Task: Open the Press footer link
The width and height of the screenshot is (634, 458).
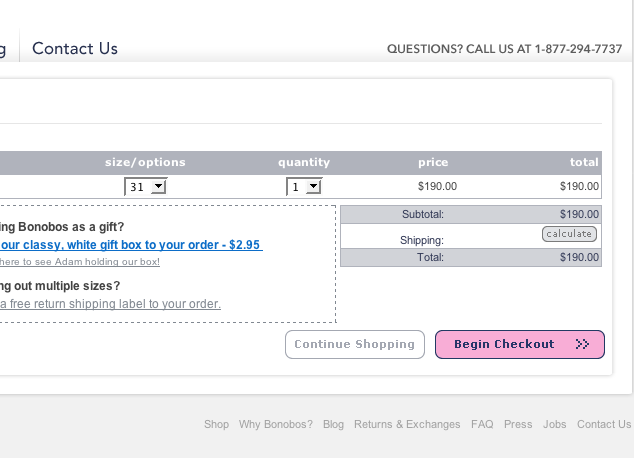Action: [518, 424]
